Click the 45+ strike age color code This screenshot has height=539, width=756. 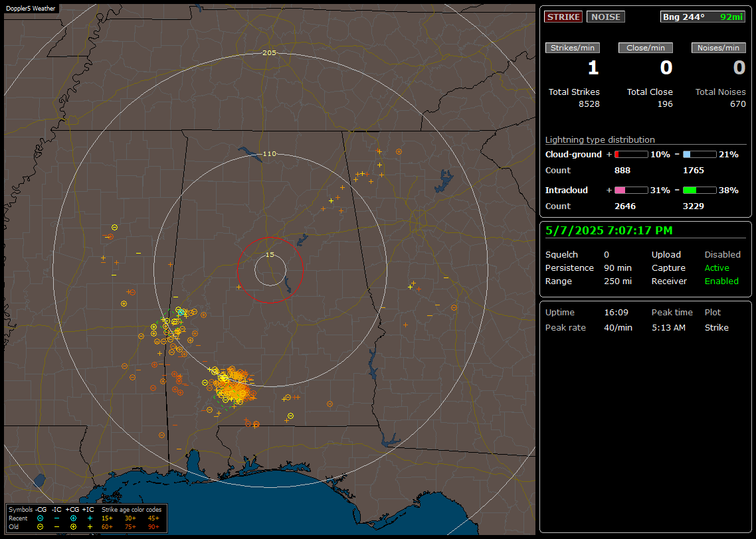pyautogui.click(x=153, y=518)
